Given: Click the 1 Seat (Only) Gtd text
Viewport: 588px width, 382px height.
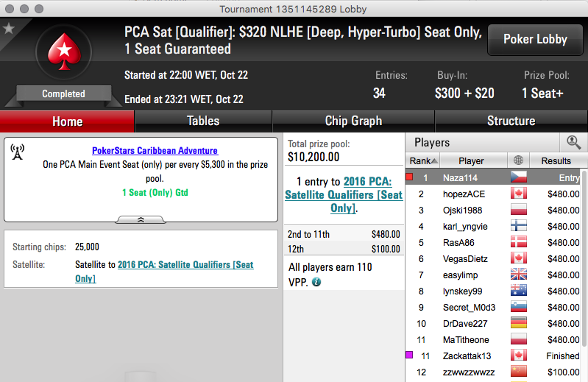Looking at the screenshot, I should click(x=155, y=193).
